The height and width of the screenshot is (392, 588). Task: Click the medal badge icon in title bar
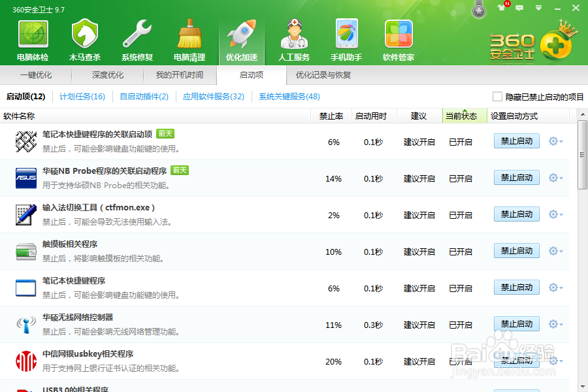[x=479, y=10]
